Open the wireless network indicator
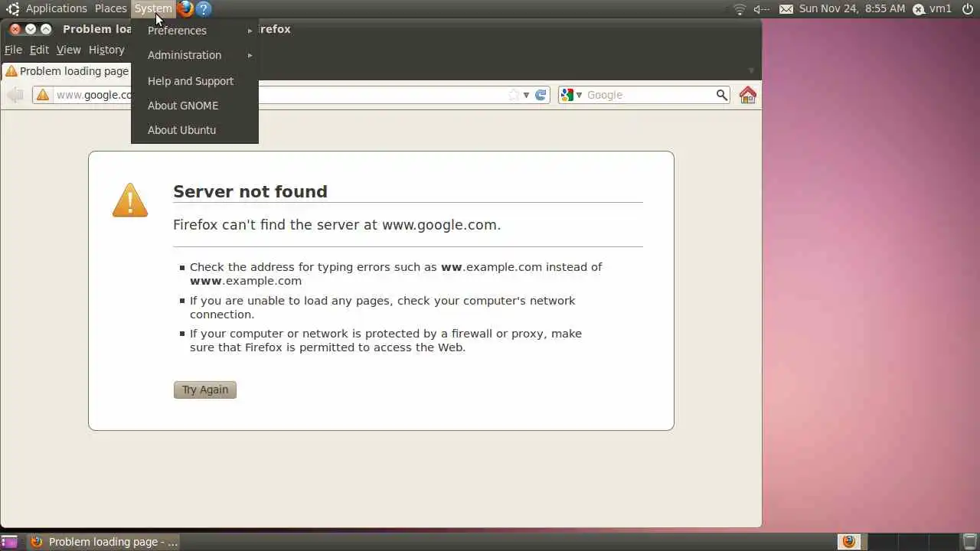Image resolution: width=980 pixels, height=551 pixels. pos(740,9)
